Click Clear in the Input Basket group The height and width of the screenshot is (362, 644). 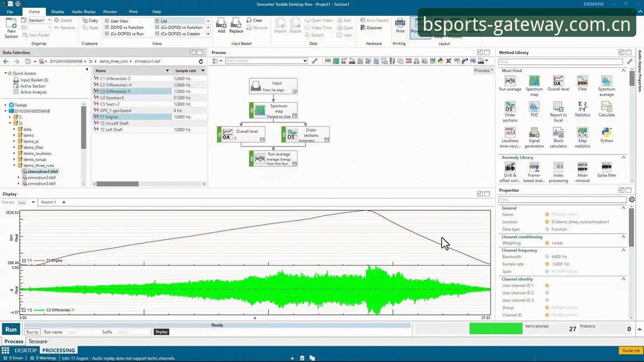254,20
